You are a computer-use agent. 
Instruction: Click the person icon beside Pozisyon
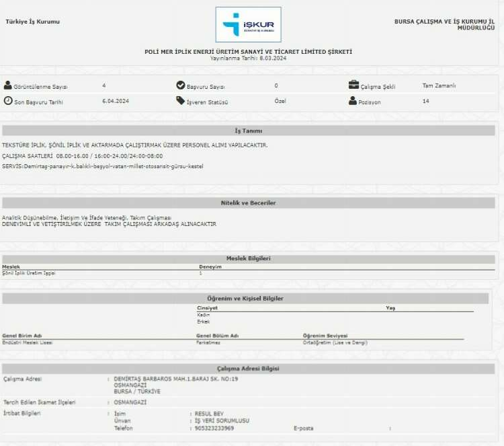[x=353, y=101]
